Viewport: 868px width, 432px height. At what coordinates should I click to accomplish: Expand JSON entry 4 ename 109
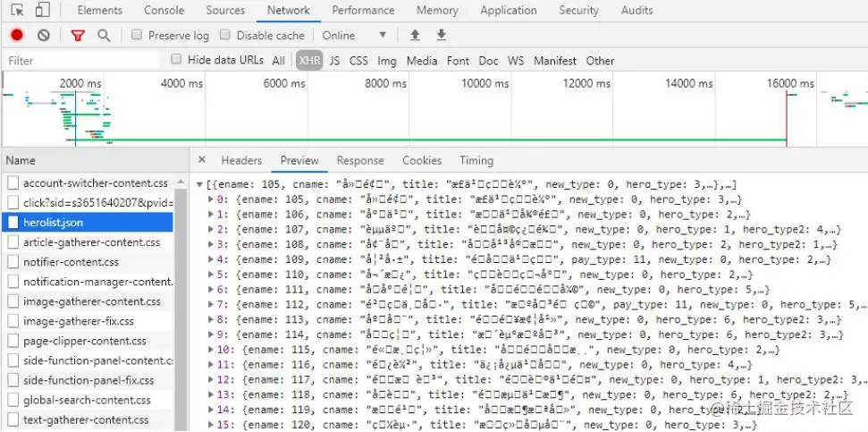[211, 259]
